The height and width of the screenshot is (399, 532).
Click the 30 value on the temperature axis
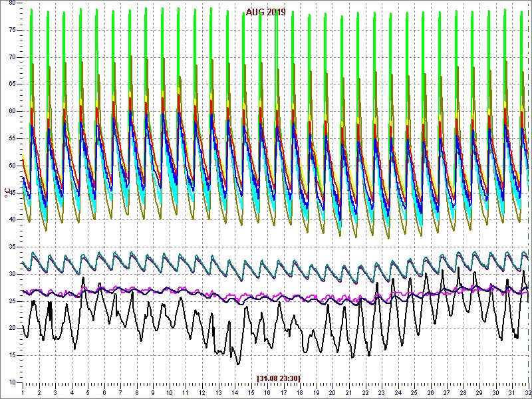(x=12, y=274)
